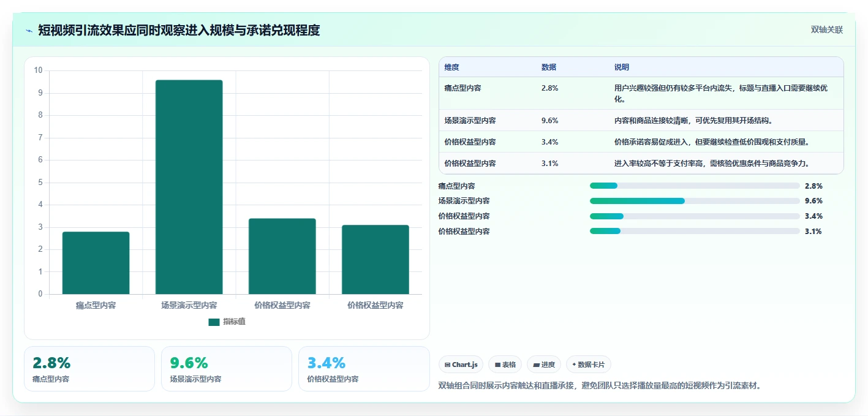Viewport: 868px width, 416px height.
Task: Click the pulse icon beside the dashboard title
Action: coord(29,31)
